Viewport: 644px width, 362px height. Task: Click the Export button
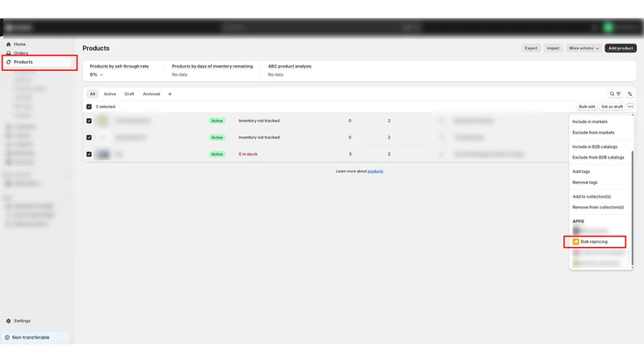pos(531,48)
